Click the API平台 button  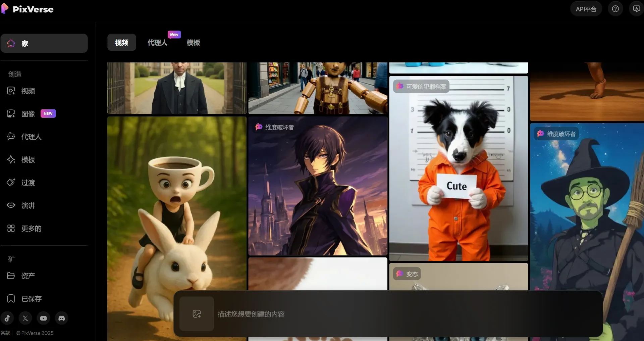(586, 9)
